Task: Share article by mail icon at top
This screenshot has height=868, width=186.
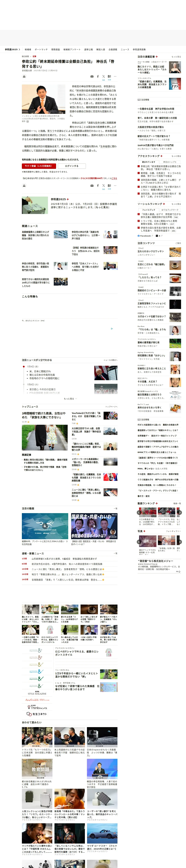Action: coord(92,77)
